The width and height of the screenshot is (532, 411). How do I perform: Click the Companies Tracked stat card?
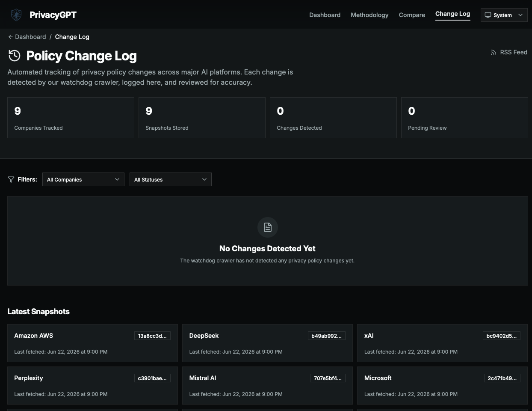click(x=71, y=118)
